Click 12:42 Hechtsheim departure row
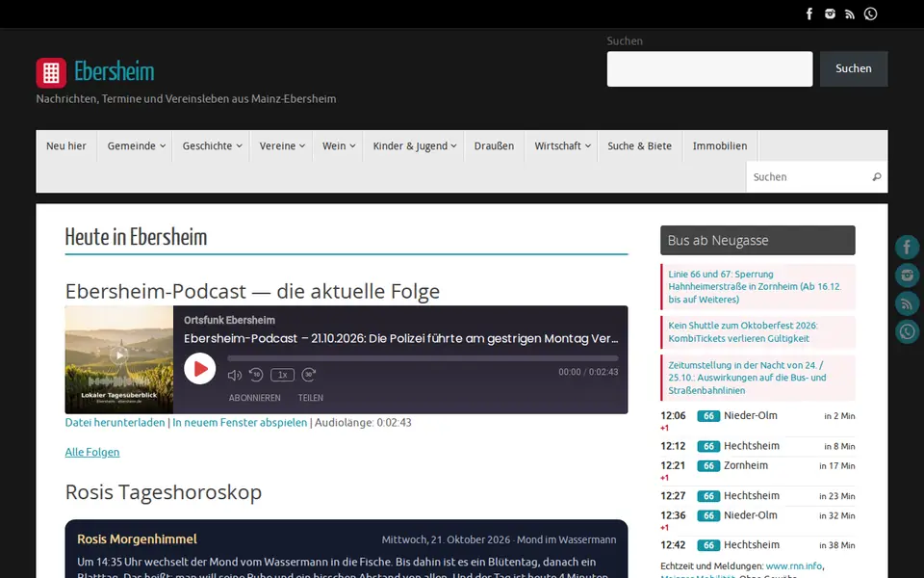 (757, 545)
